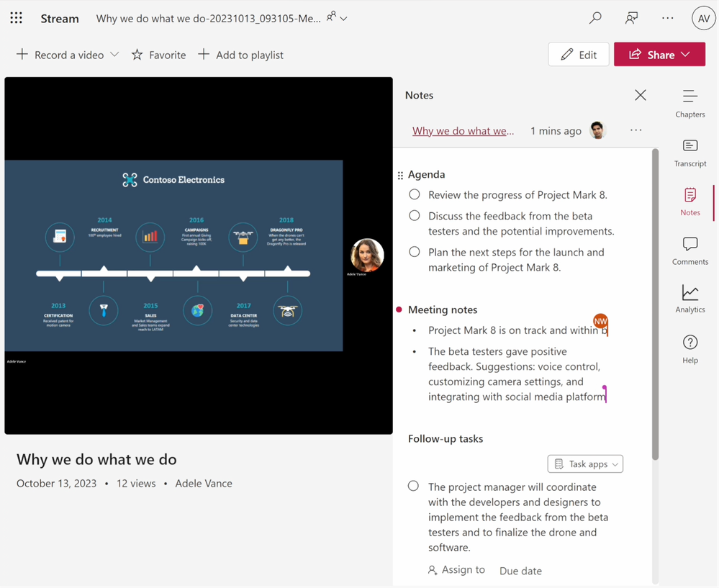Click the search magnifier icon
Viewport: 719px width, 588px height.
pos(595,18)
